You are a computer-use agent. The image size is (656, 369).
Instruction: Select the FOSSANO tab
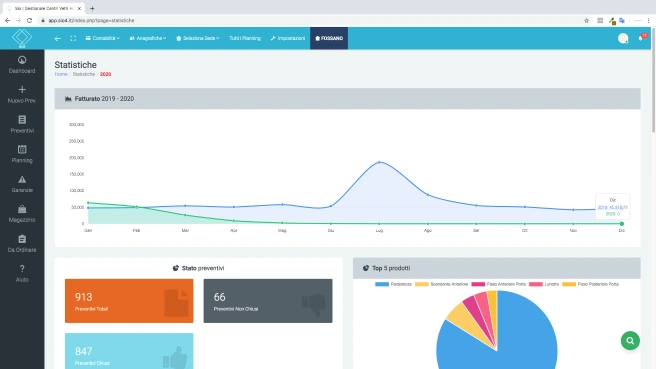[x=329, y=38]
